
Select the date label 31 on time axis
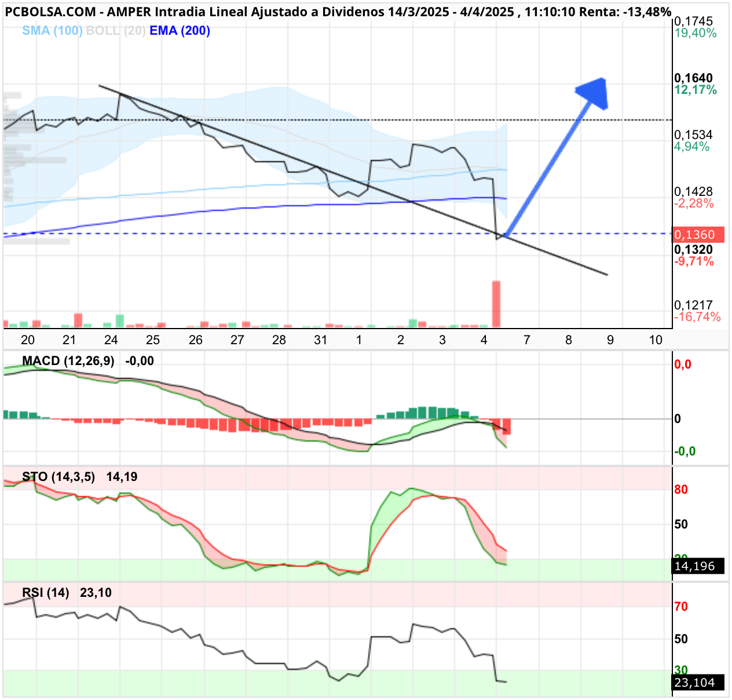pyautogui.click(x=320, y=340)
